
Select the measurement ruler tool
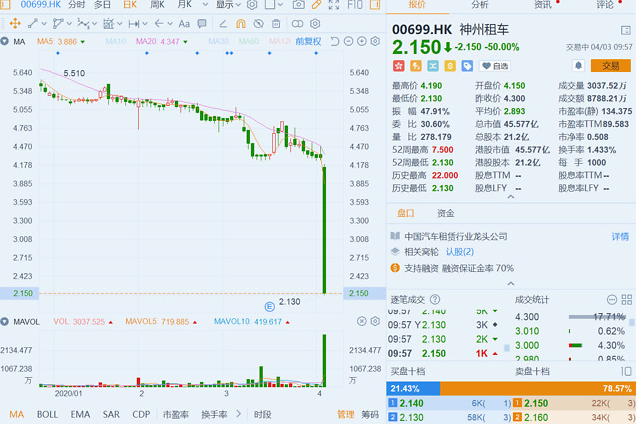(x=108, y=24)
